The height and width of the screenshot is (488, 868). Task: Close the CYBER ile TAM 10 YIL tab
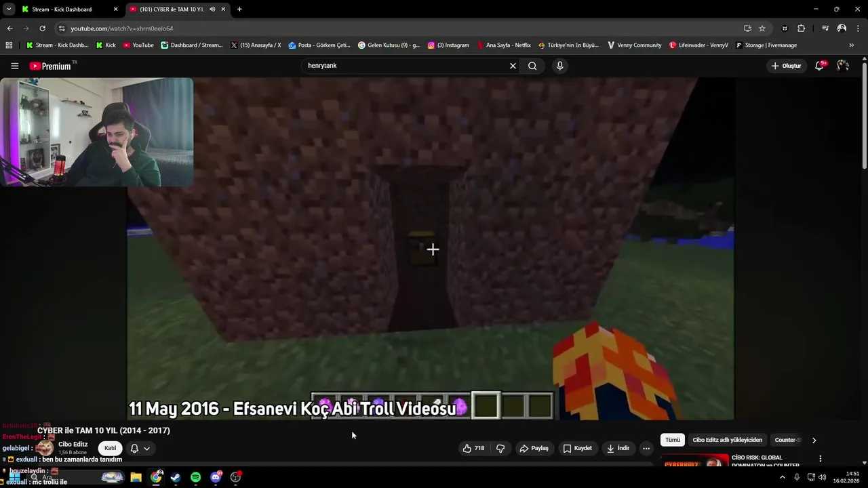pos(223,9)
